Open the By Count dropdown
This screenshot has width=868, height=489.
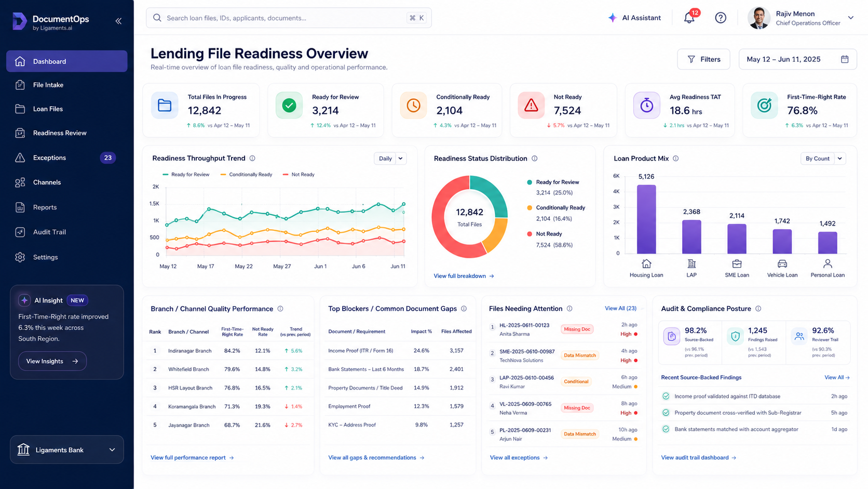click(823, 158)
